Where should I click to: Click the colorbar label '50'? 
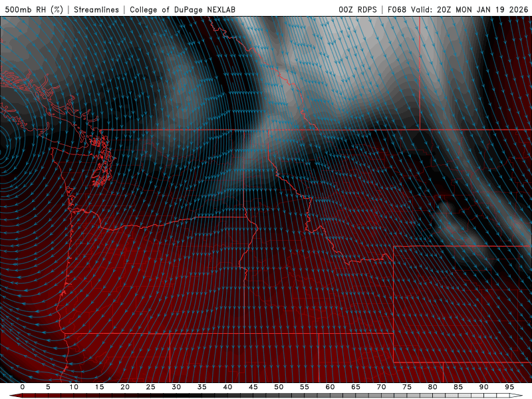pyautogui.click(x=279, y=387)
